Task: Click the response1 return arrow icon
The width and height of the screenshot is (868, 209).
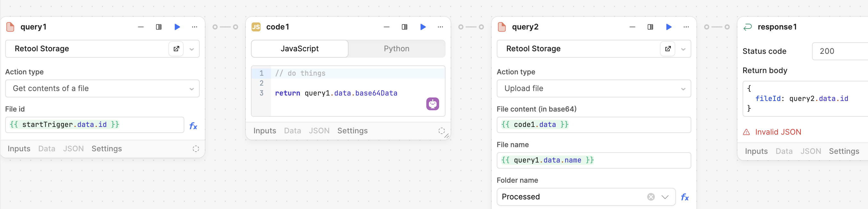Action: tap(748, 27)
